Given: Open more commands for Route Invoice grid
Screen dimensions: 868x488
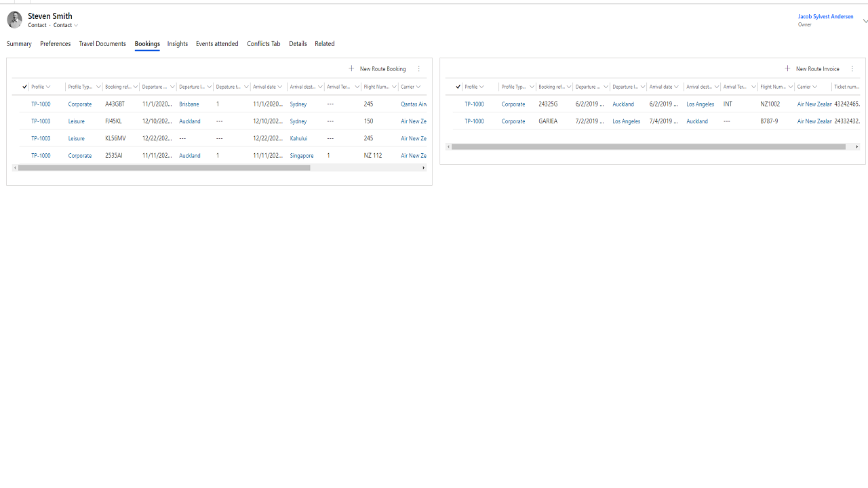Looking at the screenshot, I should click(852, 68).
